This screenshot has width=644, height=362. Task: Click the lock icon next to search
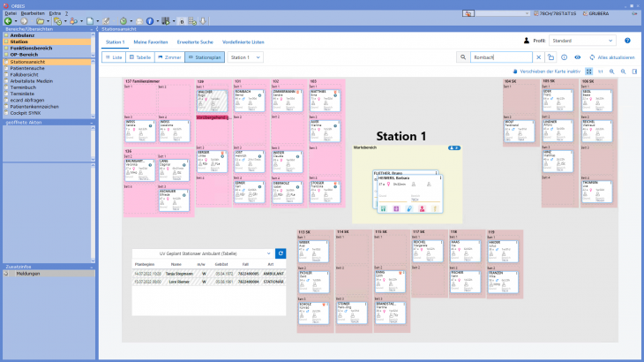[x=550, y=57]
